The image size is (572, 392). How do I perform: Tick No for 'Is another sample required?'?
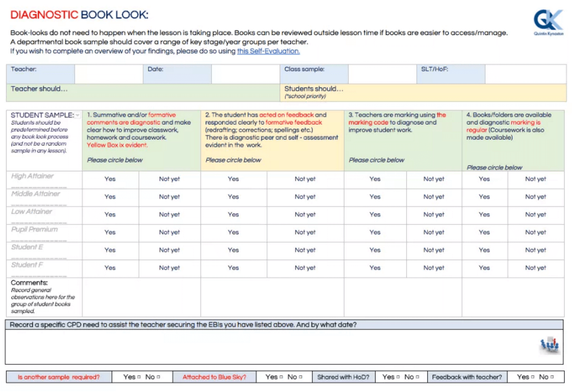pos(158,377)
